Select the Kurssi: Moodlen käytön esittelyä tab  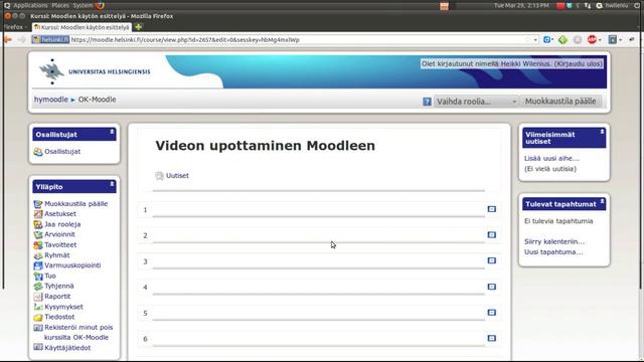point(82,27)
